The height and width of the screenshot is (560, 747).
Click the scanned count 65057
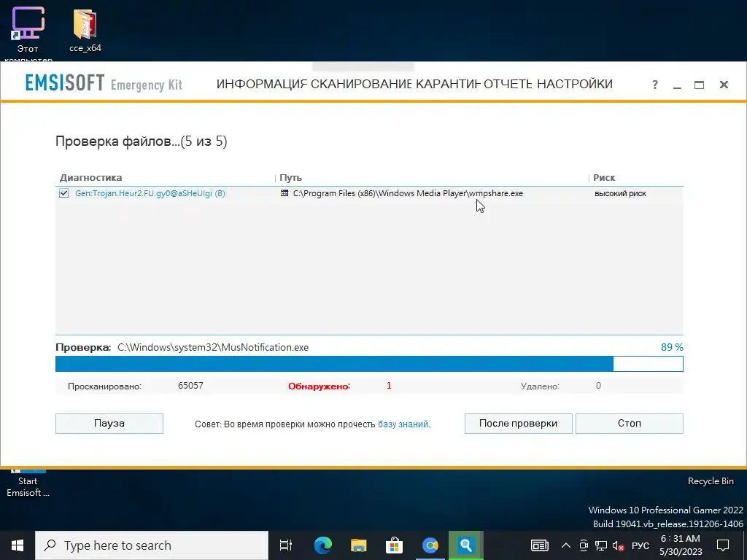190,386
